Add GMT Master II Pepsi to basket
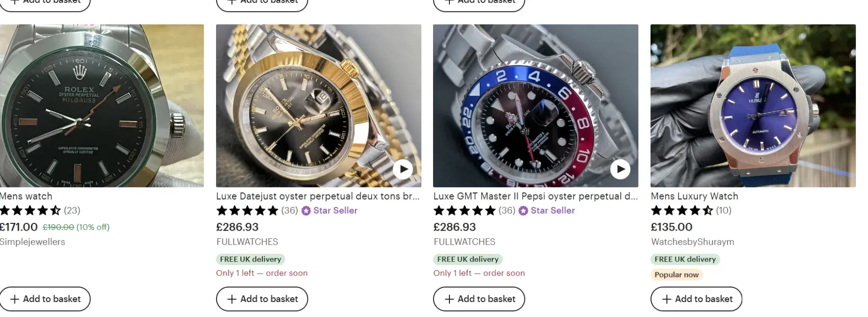 [479, 299]
